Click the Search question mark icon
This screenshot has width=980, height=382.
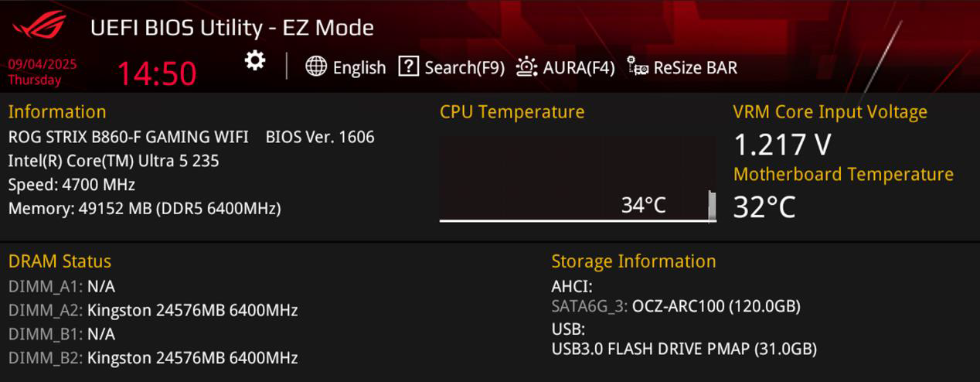(x=408, y=67)
